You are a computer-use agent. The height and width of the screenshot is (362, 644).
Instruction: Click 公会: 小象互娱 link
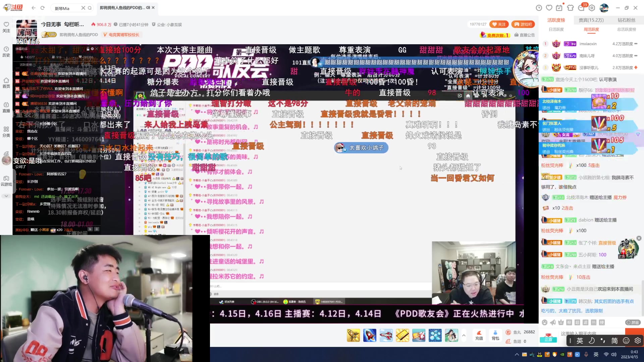tap(167, 24)
